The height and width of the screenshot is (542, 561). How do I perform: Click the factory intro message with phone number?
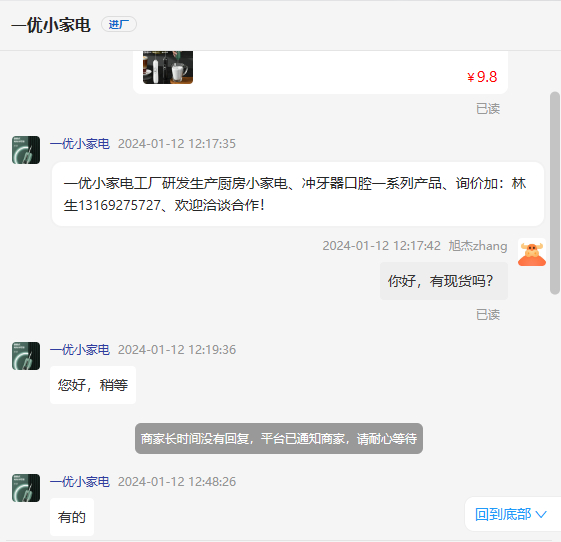298,194
